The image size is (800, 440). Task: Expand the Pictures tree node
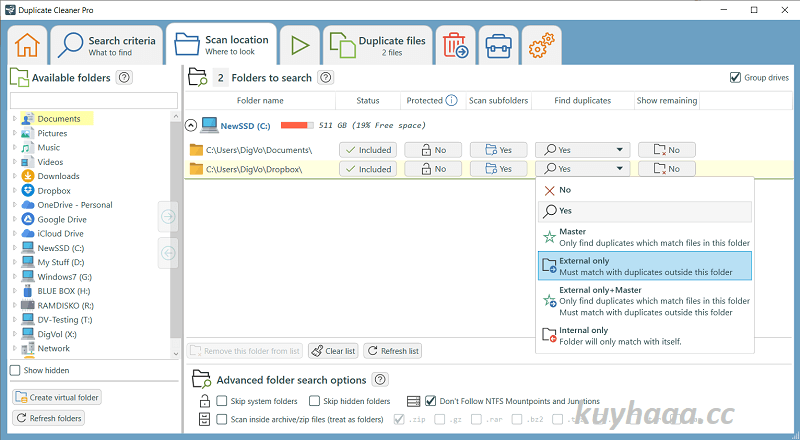15,133
